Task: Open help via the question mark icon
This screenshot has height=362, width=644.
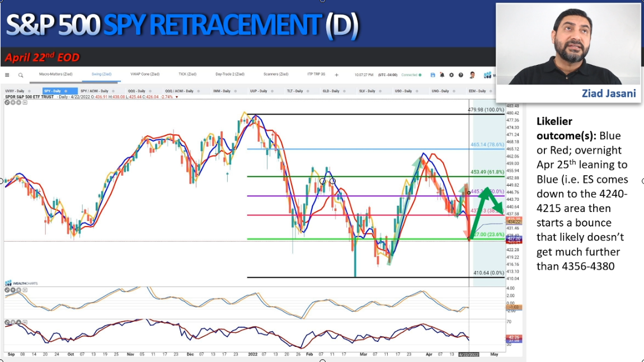Action: pos(461,75)
